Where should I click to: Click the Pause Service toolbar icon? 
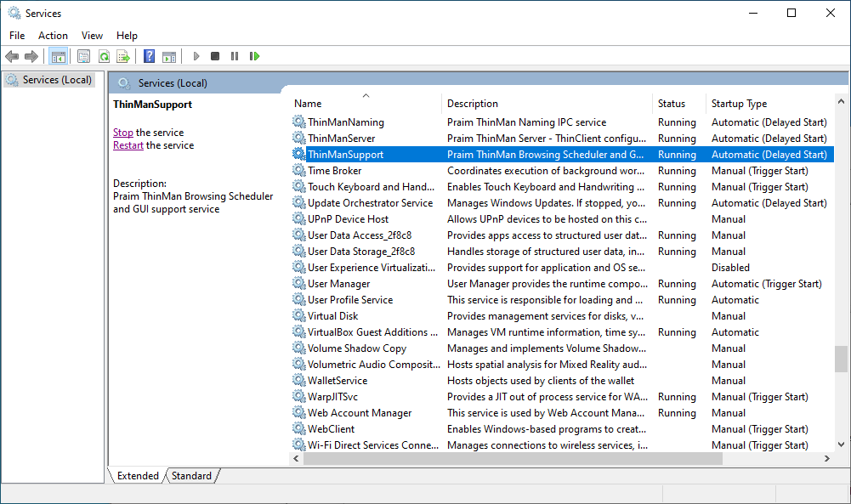click(x=235, y=56)
